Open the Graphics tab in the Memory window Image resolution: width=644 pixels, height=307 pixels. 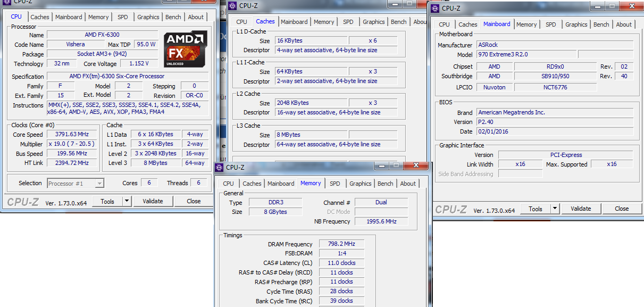click(361, 184)
